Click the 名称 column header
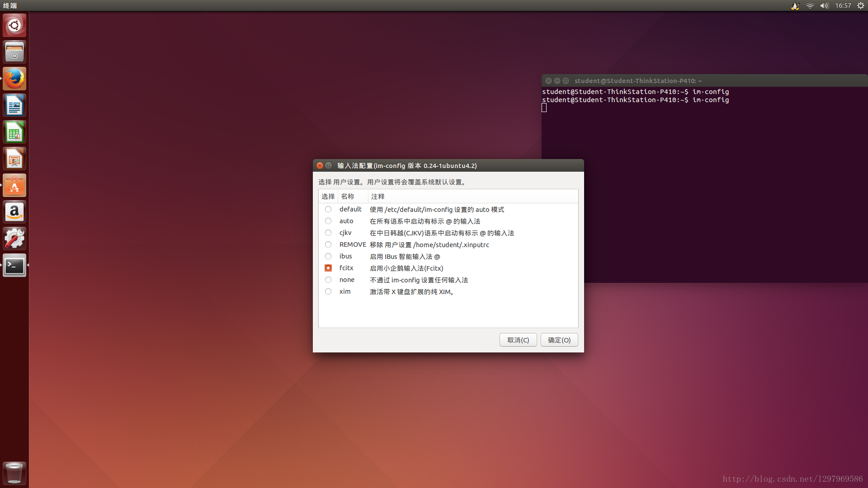This screenshot has width=868, height=488. point(353,196)
